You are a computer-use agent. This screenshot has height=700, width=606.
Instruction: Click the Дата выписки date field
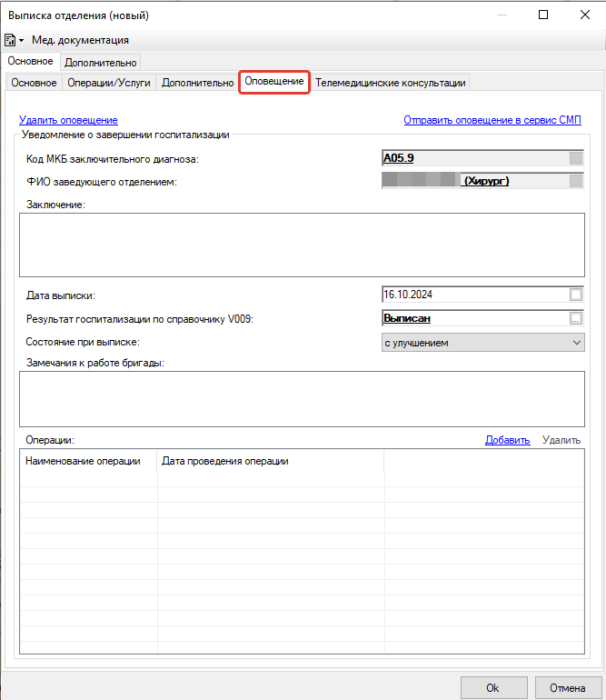point(472,295)
